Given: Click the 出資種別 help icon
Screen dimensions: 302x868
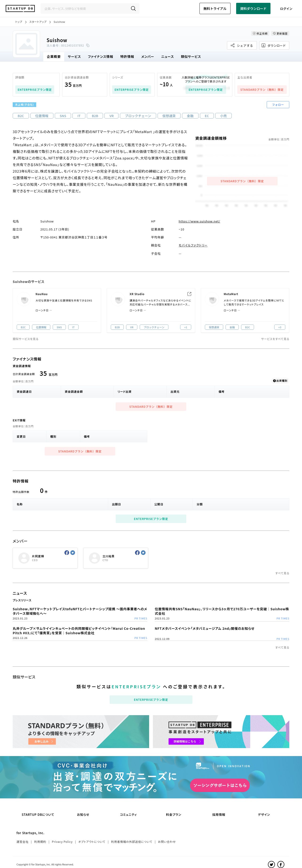Looking at the screenshot, I should tap(274, 381).
